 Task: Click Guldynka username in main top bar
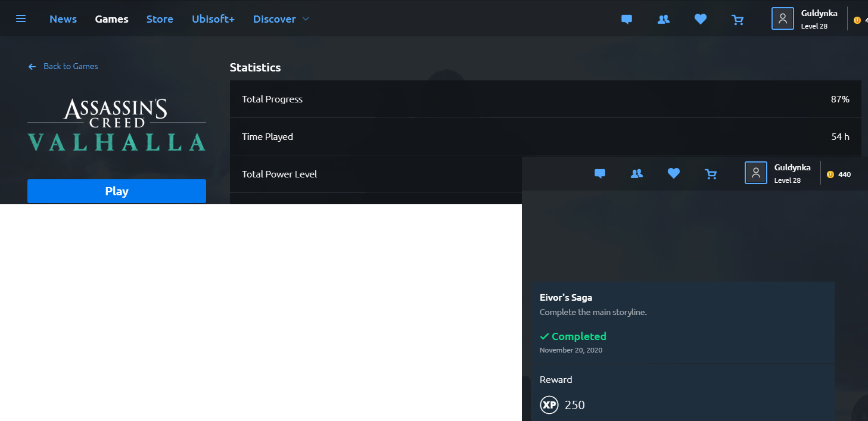pyautogui.click(x=819, y=13)
